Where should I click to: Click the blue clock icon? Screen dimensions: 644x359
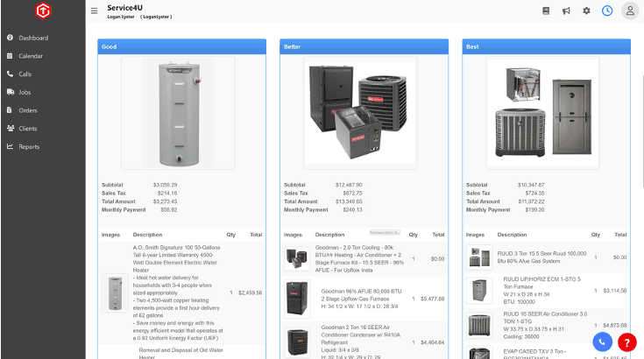coord(607,11)
